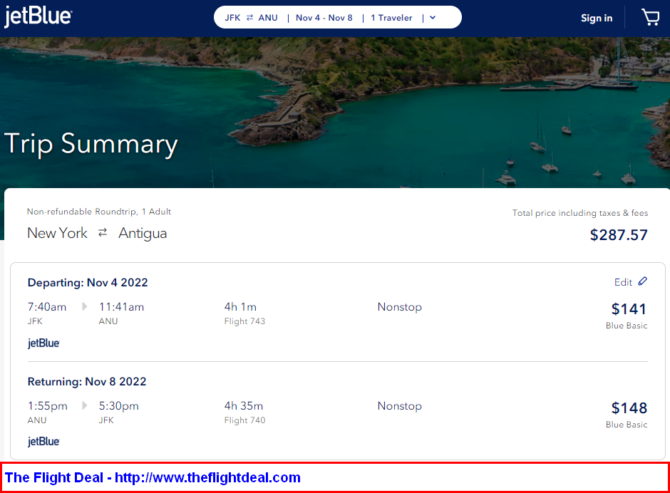Click swap arrows between New York and Antigua

pos(102,233)
